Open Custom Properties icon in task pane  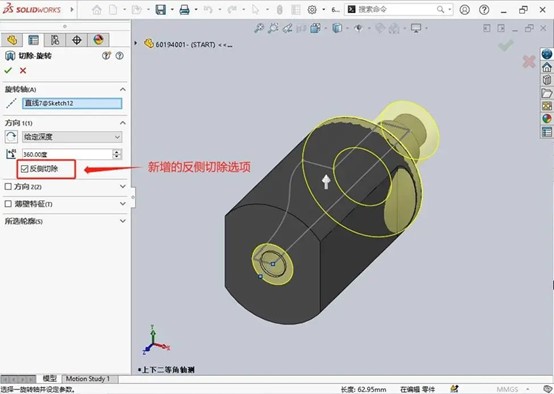pos(547,132)
